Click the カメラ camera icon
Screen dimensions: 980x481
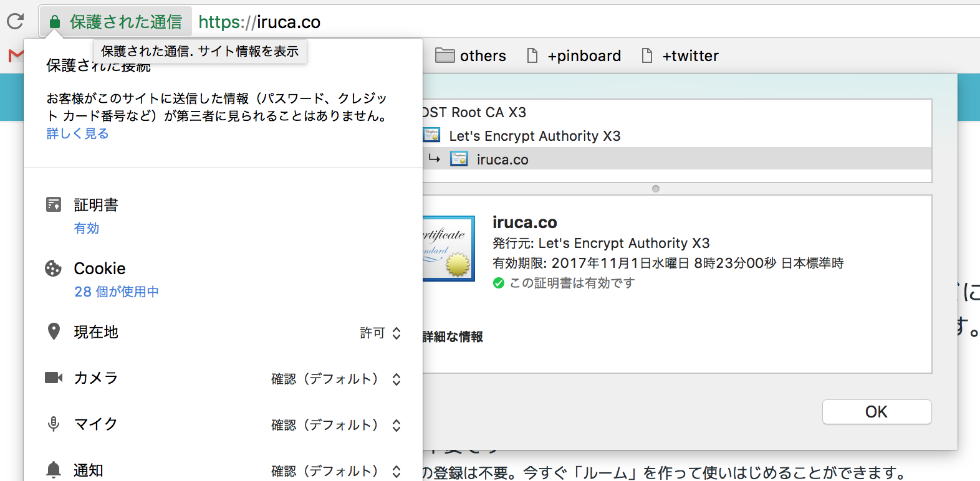pyautogui.click(x=54, y=378)
